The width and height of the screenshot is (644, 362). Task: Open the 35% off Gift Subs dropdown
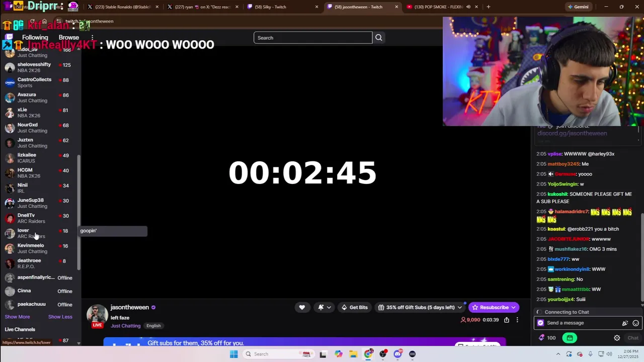point(420,307)
